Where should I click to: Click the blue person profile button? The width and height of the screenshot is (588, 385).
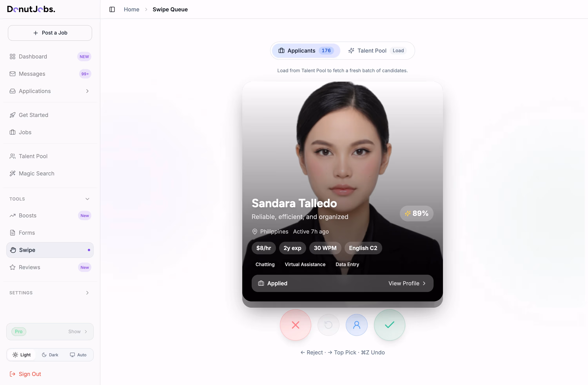tap(357, 325)
